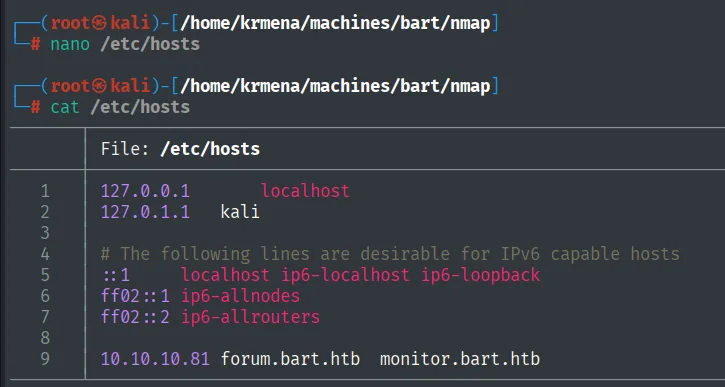Click 'ip6-loopback' on line 5
The width and height of the screenshot is (725, 387).
point(481,275)
